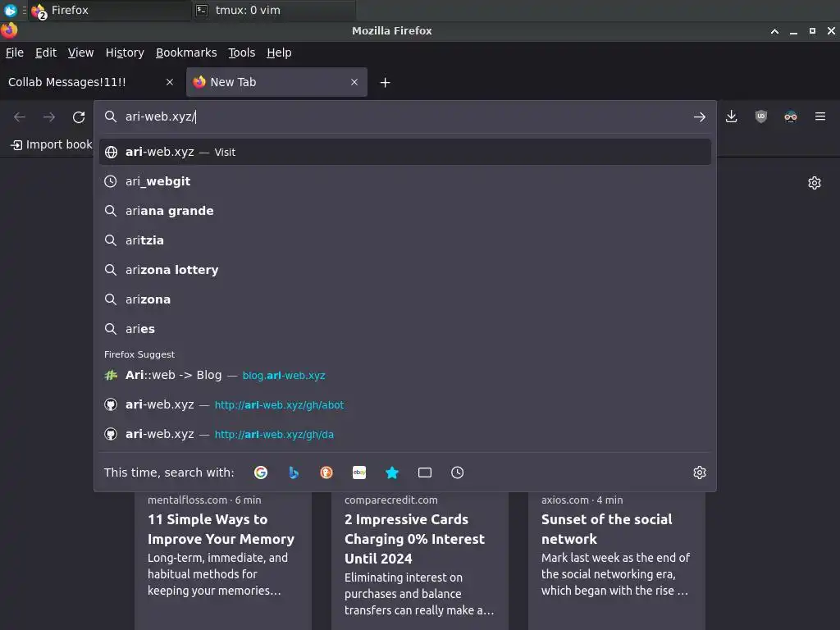Open new tab page settings gear
Viewport: 840px width, 630px height.
point(815,183)
